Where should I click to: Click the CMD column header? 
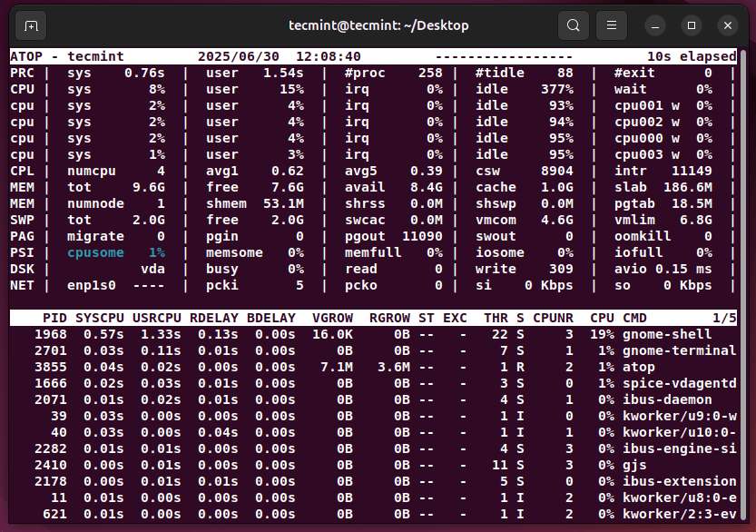point(635,318)
